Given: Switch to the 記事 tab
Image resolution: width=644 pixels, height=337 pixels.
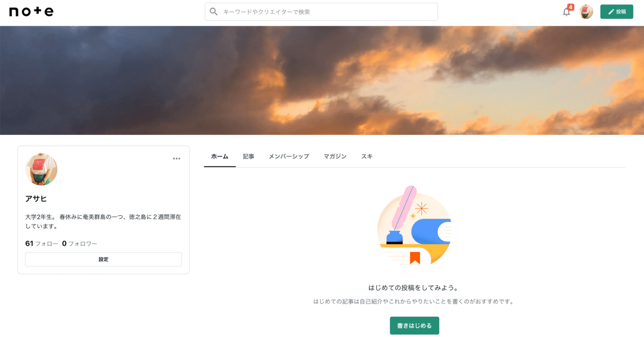Looking at the screenshot, I should pyautogui.click(x=249, y=156).
